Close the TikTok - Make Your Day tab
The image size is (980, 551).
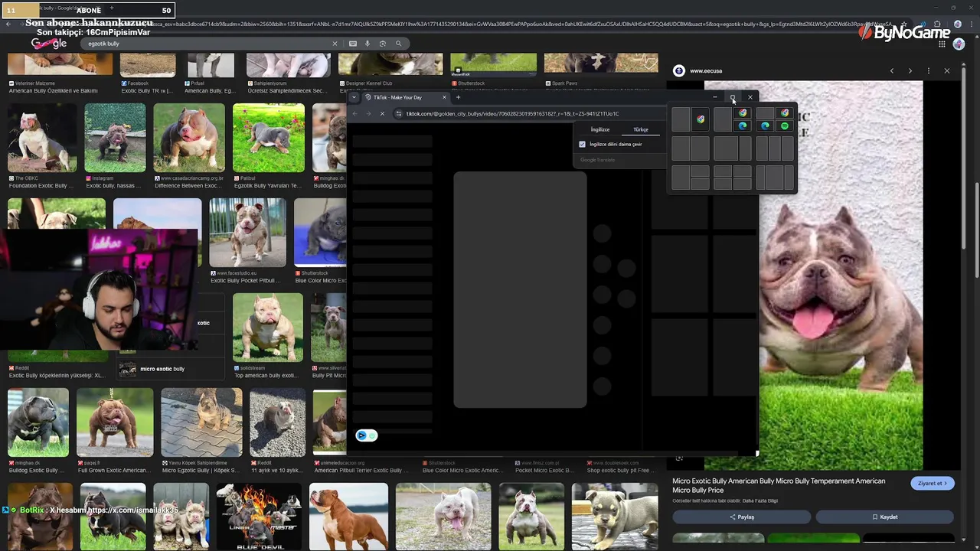click(444, 97)
